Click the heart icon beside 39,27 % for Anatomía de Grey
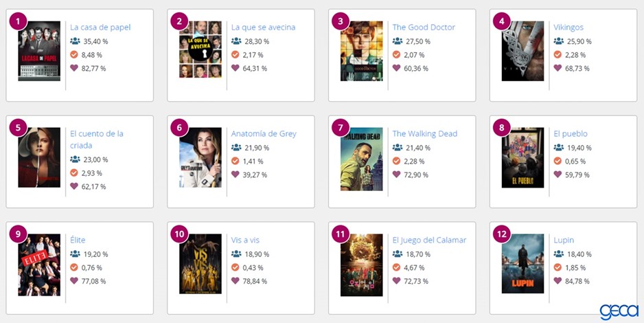This screenshot has height=323, width=644. pos(235,175)
